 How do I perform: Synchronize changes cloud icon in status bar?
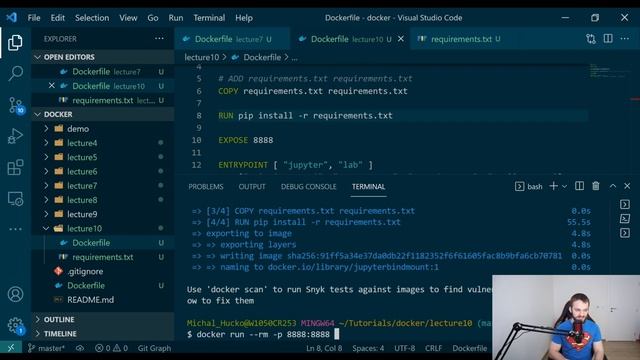pos(80,348)
